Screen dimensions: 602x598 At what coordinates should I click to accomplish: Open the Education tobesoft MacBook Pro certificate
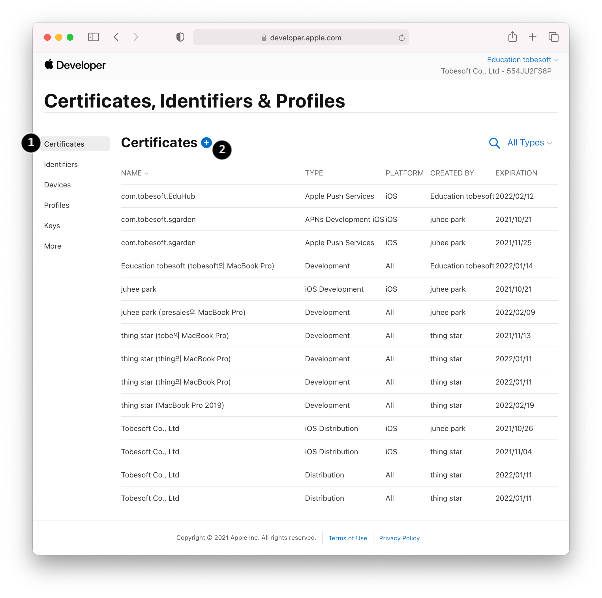(339, 266)
